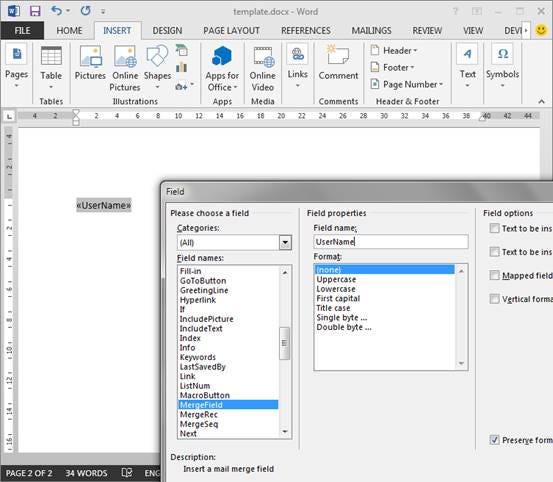Choose MergeRec in Field names list
This screenshot has width=553, height=482.
tap(199, 415)
